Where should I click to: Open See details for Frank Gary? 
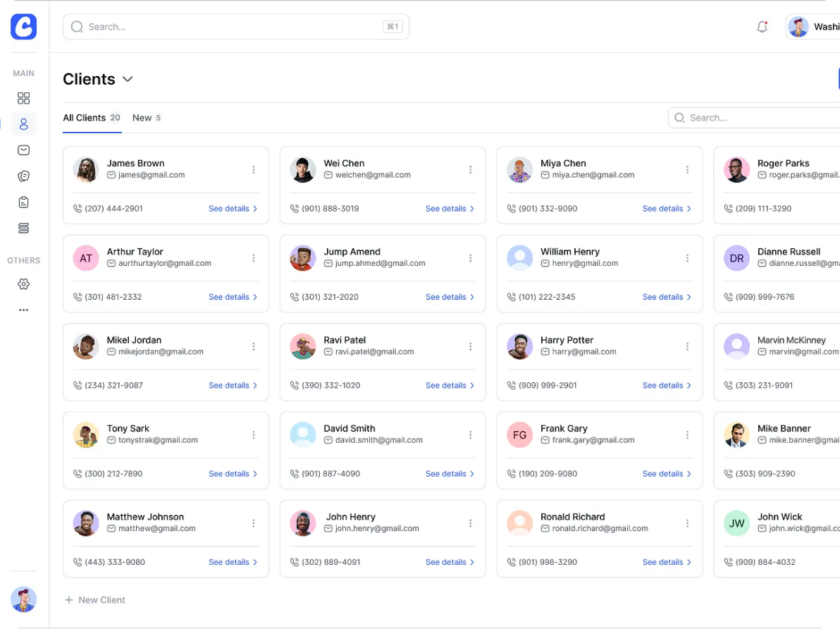(x=667, y=474)
